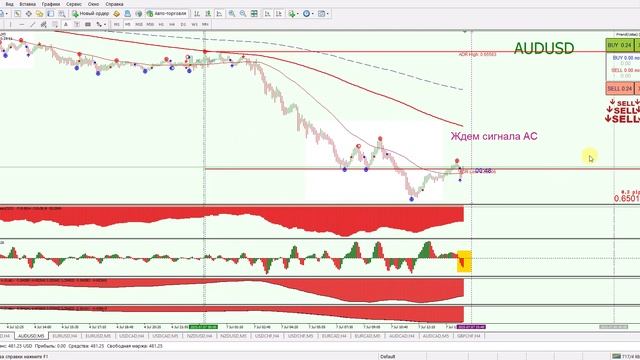Open the Сервис menu

click(74, 4)
